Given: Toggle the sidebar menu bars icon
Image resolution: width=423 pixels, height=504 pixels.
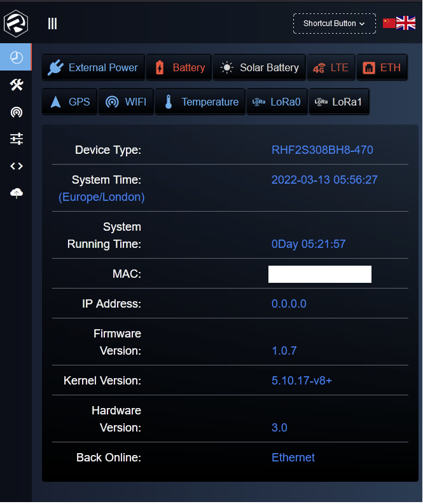Looking at the screenshot, I should tap(52, 24).
